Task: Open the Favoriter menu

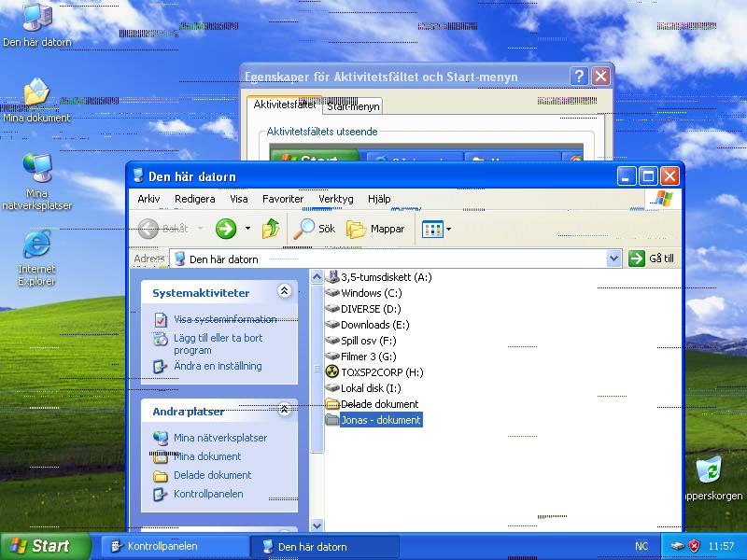Action: tap(283, 199)
